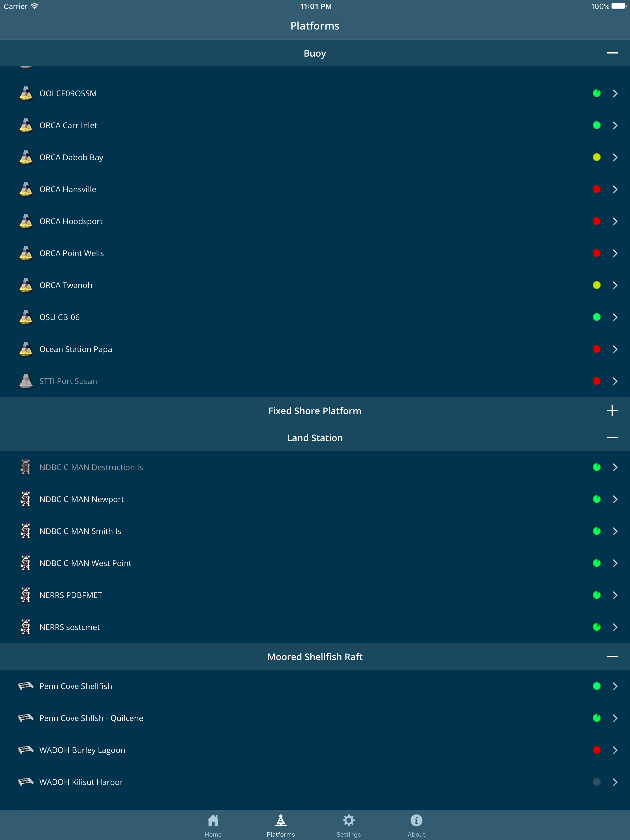Collapse the Land Station section
The width and height of the screenshot is (630, 840).
click(x=612, y=438)
